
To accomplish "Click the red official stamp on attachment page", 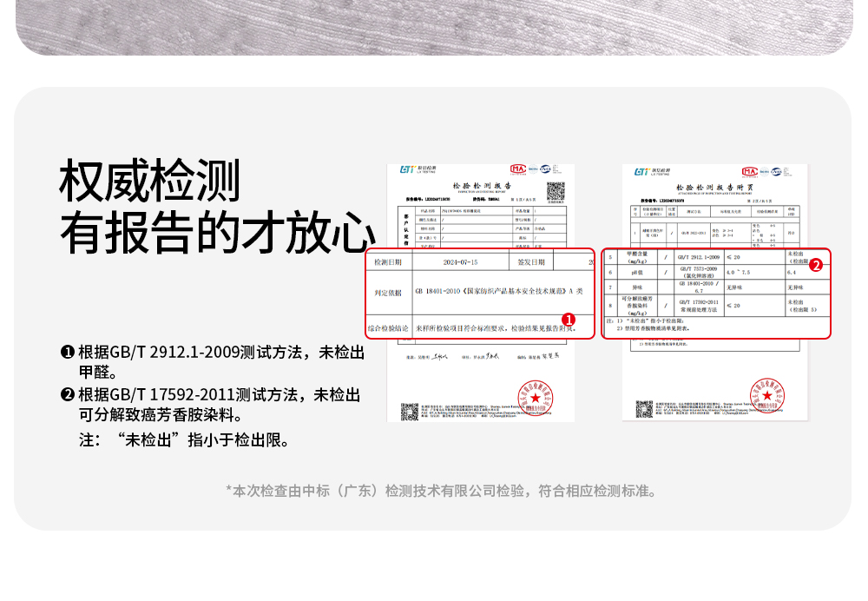I will point(766,395).
